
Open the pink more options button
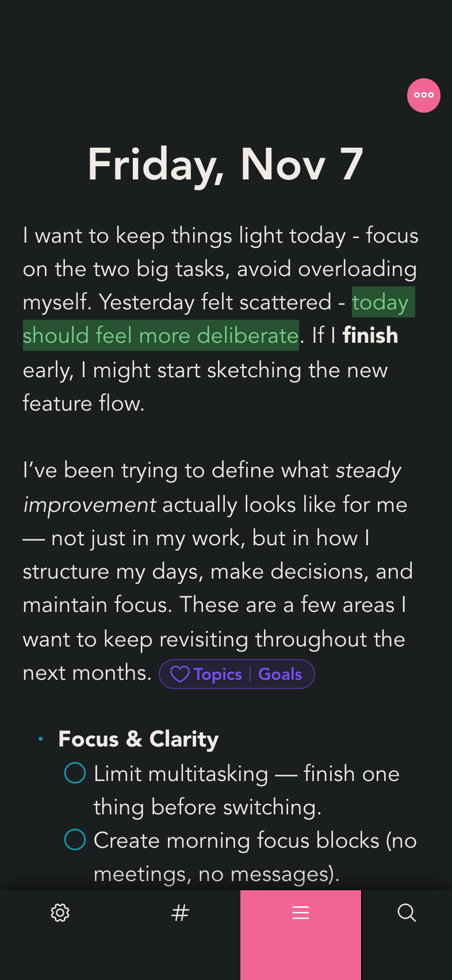point(424,95)
